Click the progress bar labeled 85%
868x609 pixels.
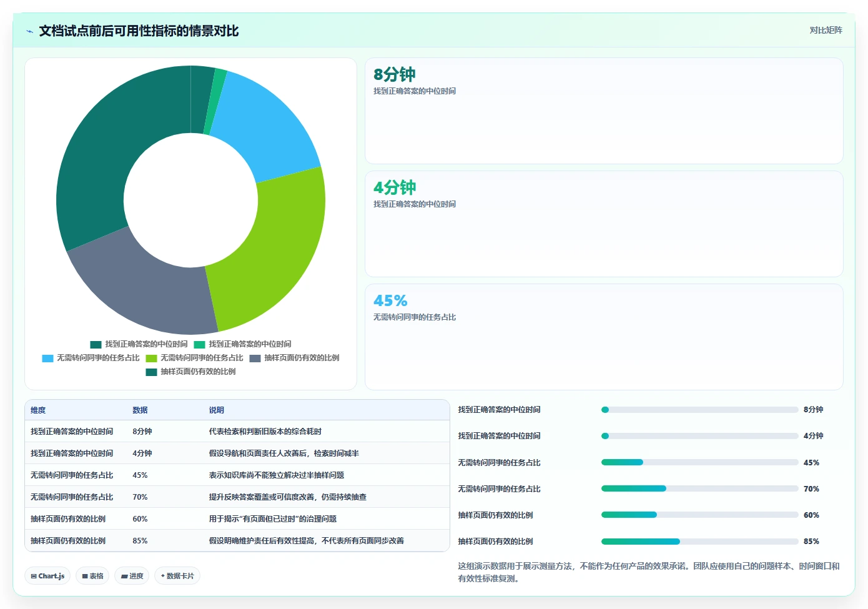[x=699, y=541]
